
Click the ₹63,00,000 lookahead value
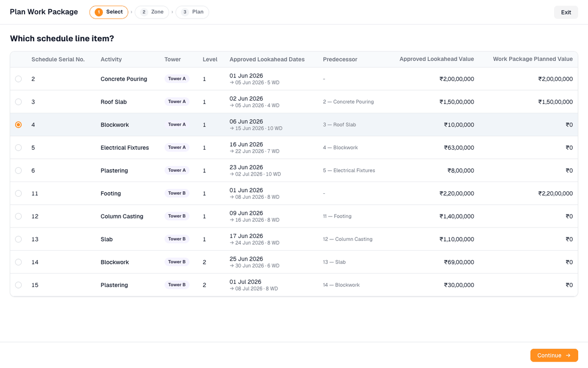(459, 148)
